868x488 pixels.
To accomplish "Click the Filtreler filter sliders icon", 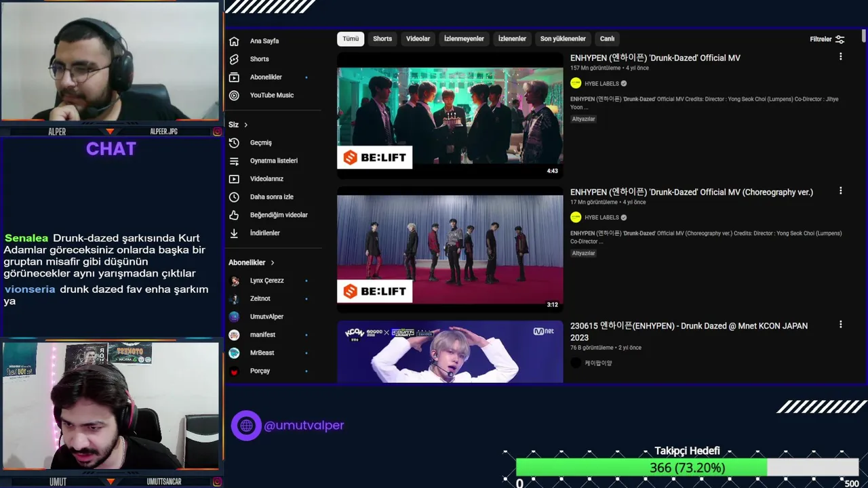I will tap(840, 39).
